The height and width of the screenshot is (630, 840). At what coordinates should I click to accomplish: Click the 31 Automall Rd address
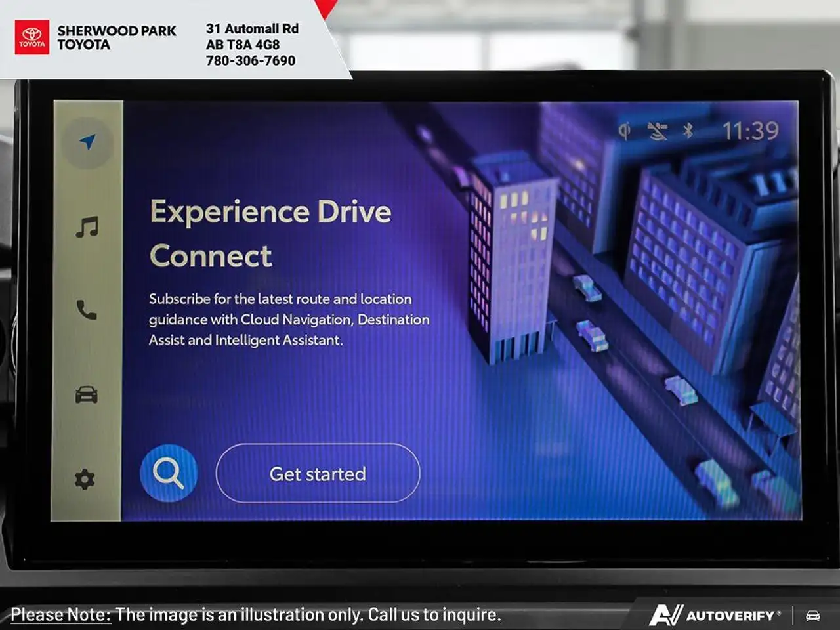(x=252, y=29)
